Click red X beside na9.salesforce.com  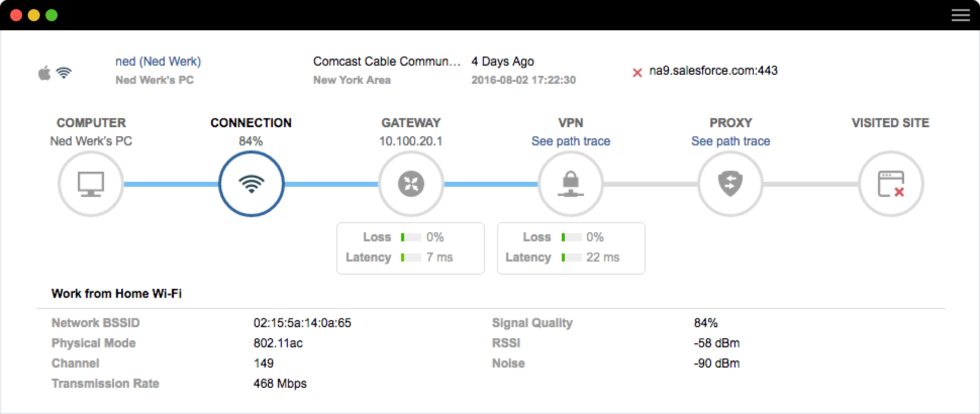[x=637, y=73]
